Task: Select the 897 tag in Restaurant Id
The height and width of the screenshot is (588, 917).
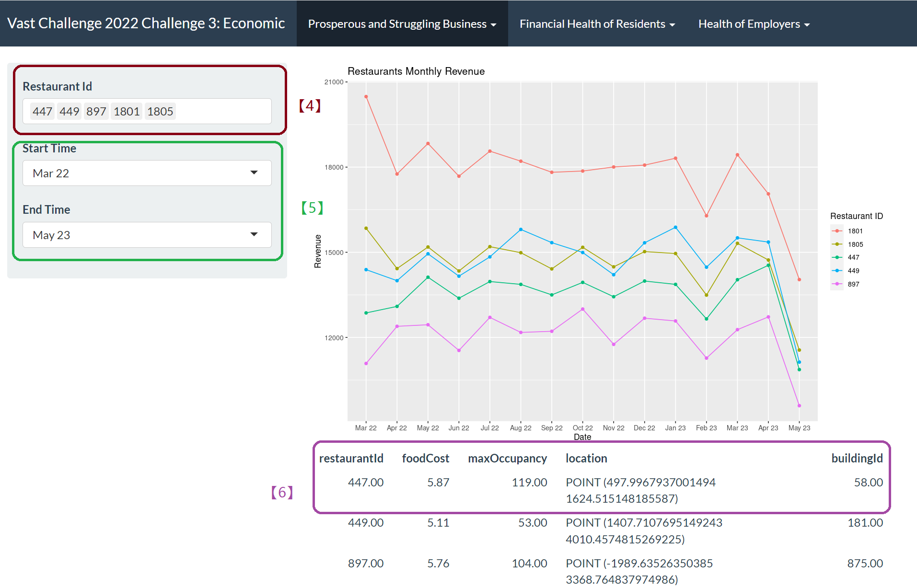Action: [96, 112]
